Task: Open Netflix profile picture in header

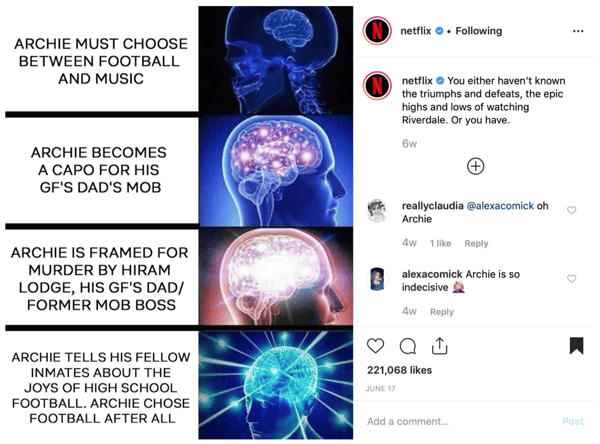Action: coord(377,31)
